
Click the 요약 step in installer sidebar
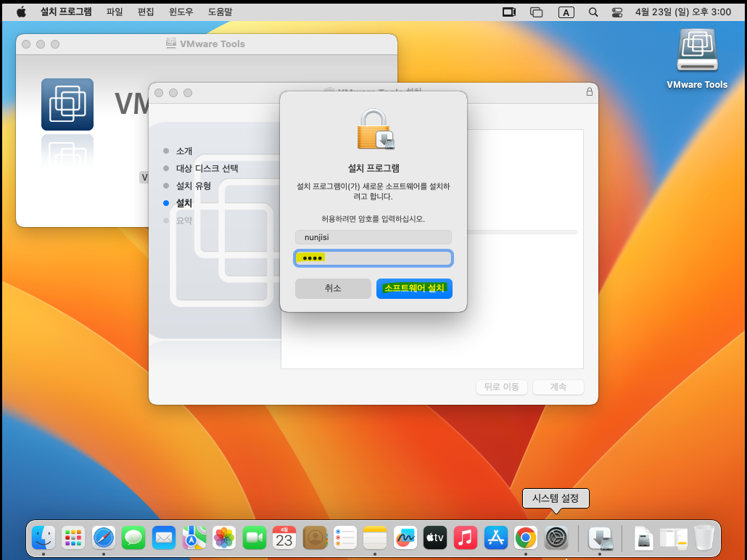(184, 221)
